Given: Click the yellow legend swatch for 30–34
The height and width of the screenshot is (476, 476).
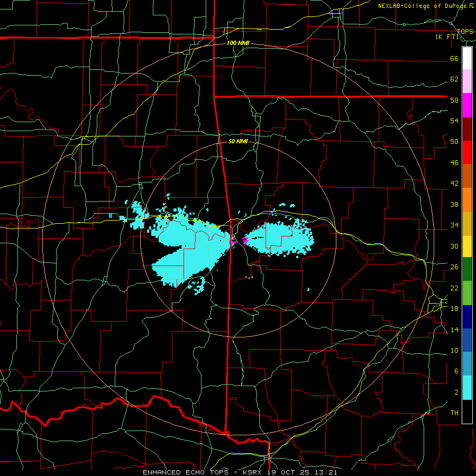Looking at the screenshot, I should pos(467,246).
